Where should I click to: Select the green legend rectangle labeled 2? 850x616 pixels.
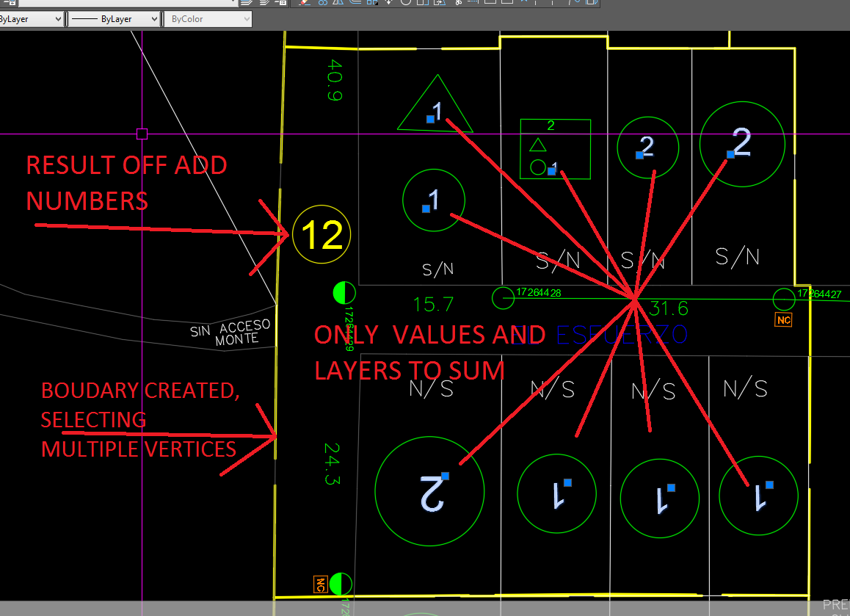click(555, 149)
